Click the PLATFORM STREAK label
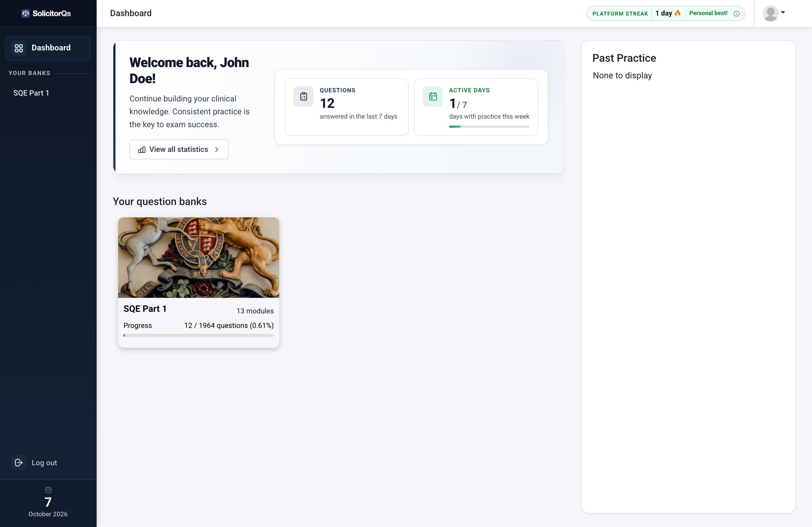Image resolution: width=812 pixels, height=527 pixels. (x=620, y=13)
